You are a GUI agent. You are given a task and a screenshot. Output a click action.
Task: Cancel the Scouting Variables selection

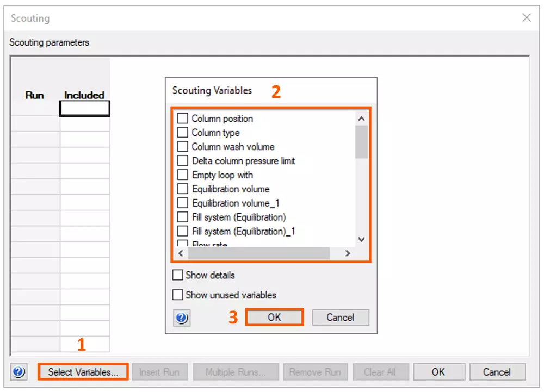tap(341, 318)
